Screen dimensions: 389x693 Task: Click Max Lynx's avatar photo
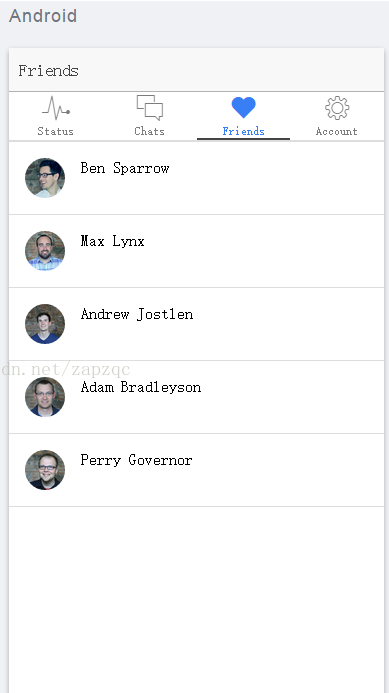45,251
